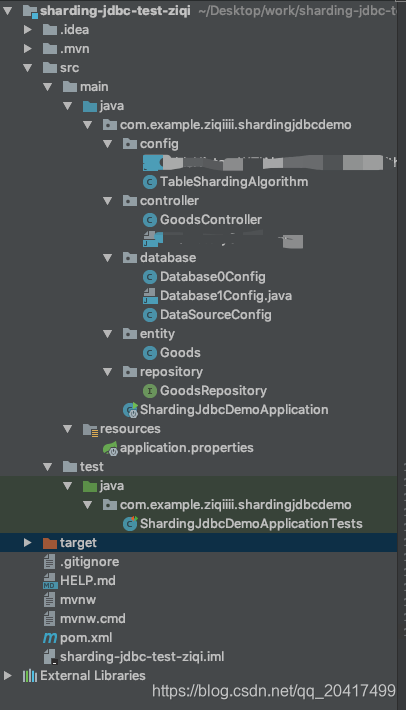Viewport: 406px width, 710px height.
Task: Select the External Libraries node
Action: [93, 676]
